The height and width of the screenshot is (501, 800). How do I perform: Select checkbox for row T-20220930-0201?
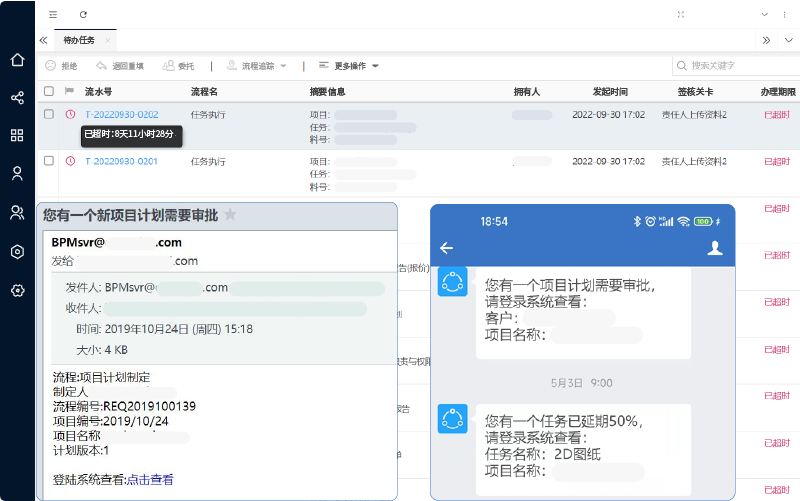click(x=48, y=161)
